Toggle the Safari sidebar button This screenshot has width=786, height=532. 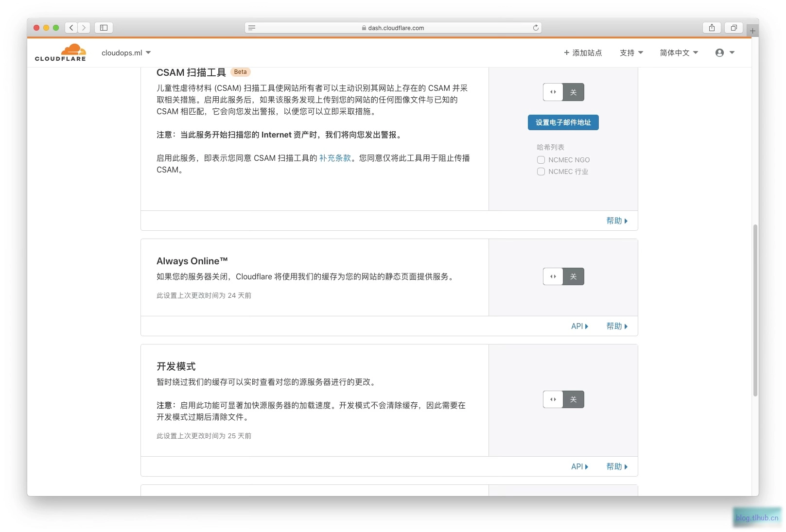tap(104, 28)
